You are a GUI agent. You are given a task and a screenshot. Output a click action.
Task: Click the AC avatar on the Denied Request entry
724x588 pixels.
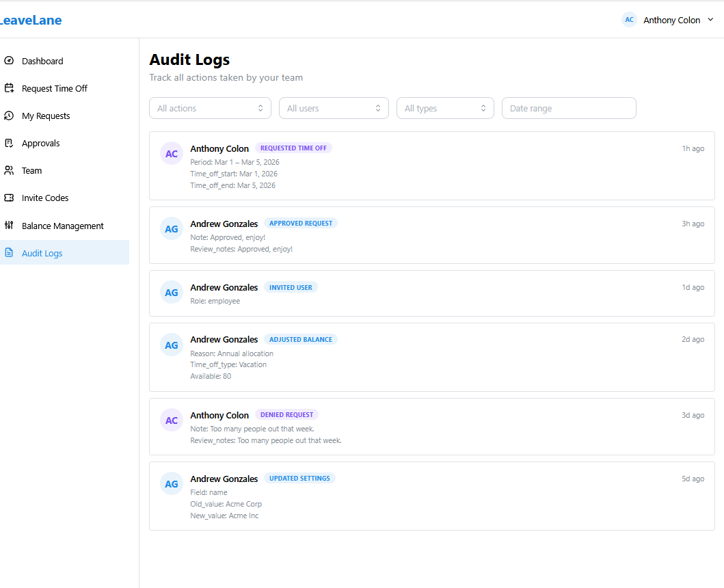[172, 420]
